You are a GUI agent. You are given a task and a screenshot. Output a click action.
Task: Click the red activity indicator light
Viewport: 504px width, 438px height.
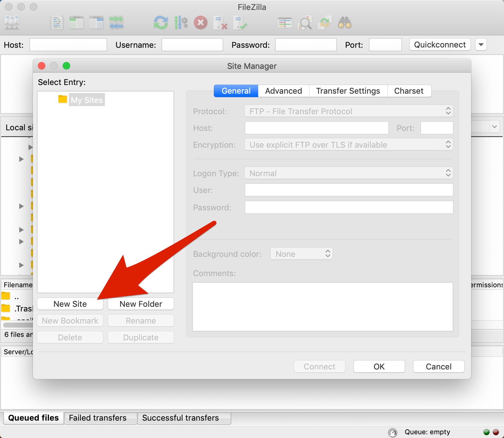[496, 432]
